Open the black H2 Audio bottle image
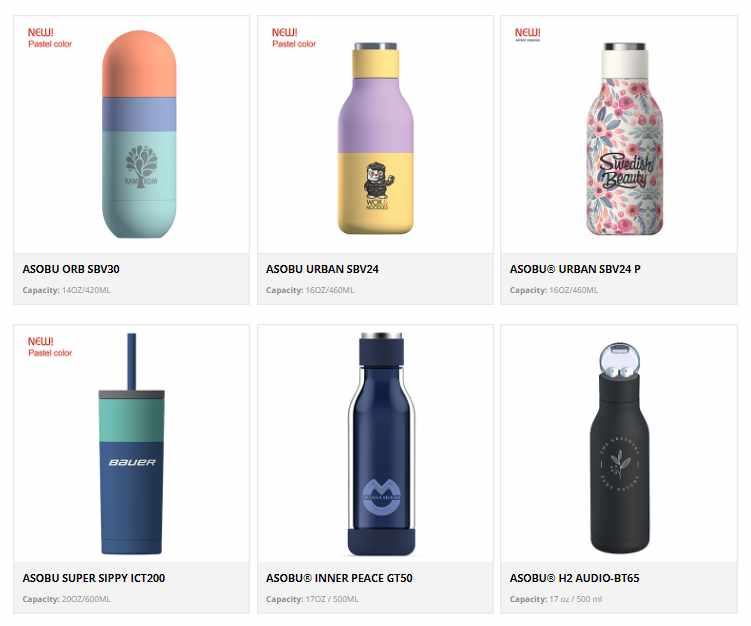The image size is (751, 626). (619, 447)
